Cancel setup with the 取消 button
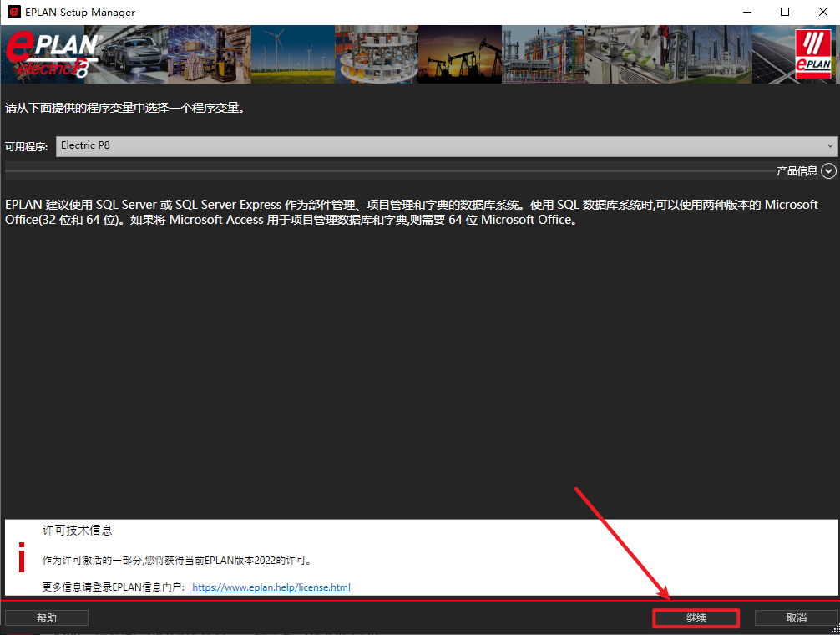Screen dimensions: 840x635 coord(796,617)
